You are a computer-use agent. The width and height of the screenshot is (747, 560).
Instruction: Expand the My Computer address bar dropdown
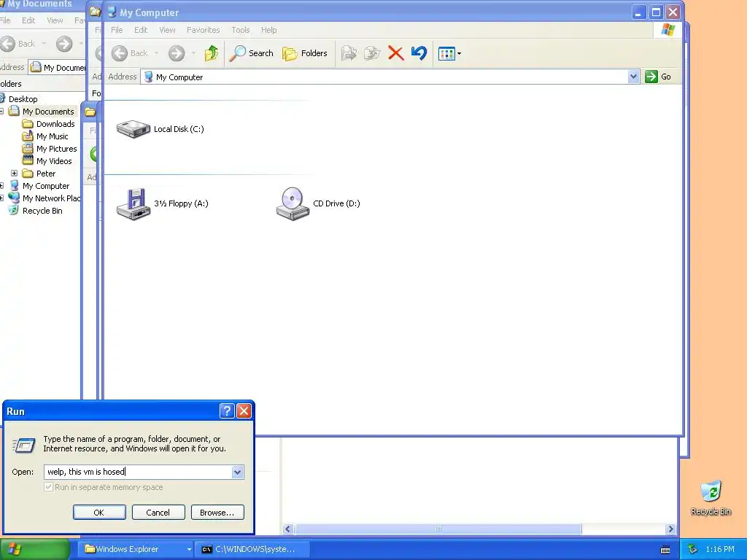coord(633,77)
